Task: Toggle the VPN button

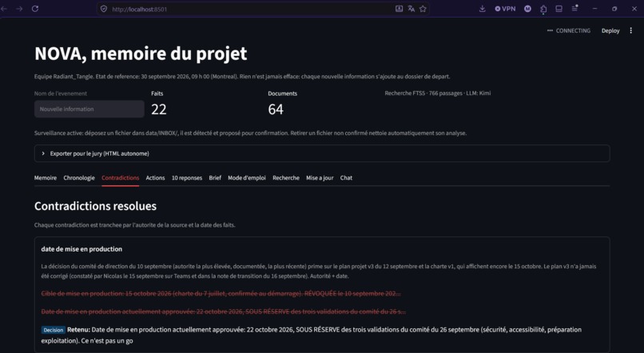Action: [505, 9]
